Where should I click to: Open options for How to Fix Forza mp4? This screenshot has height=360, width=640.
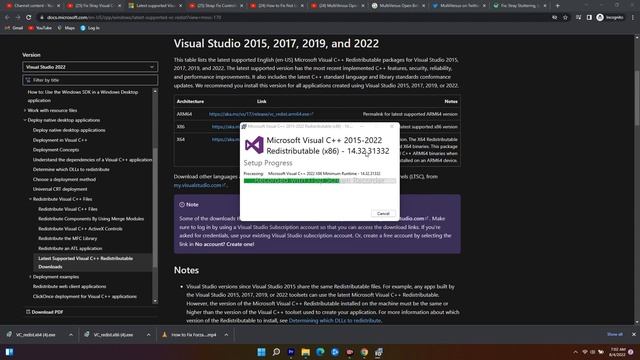tap(226, 335)
